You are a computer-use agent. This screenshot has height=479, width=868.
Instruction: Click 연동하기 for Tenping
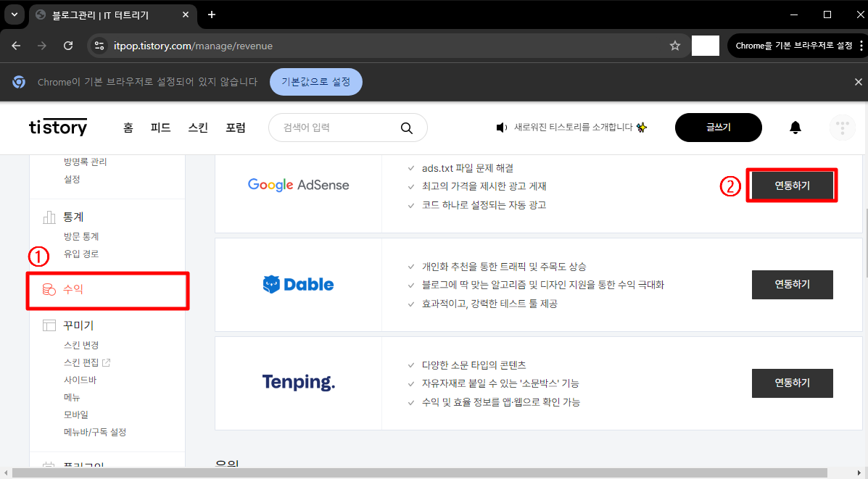[792, 383]
